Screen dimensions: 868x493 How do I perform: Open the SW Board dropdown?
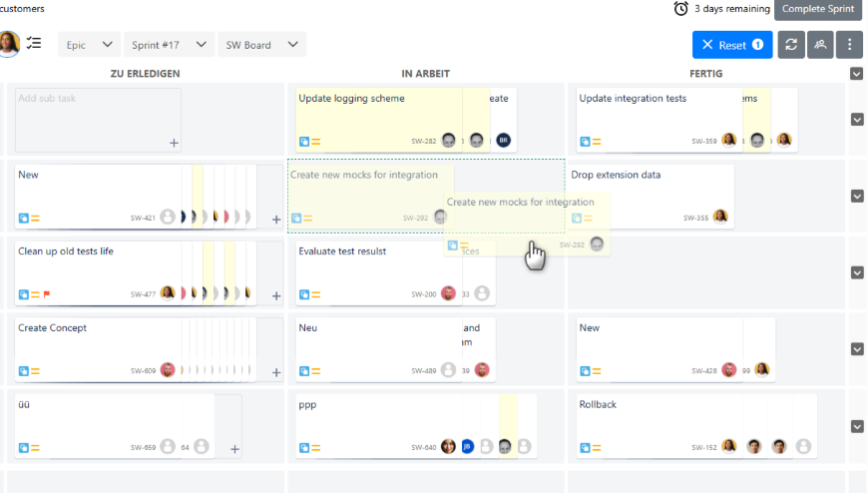[261, 45]
